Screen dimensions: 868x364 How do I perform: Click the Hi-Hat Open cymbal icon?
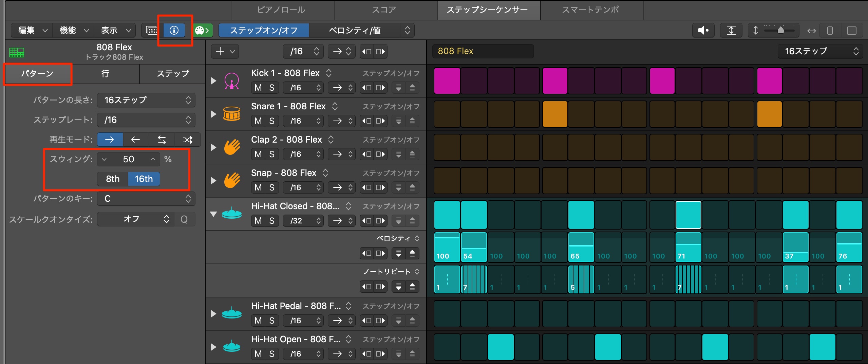[x=232, y=346]
